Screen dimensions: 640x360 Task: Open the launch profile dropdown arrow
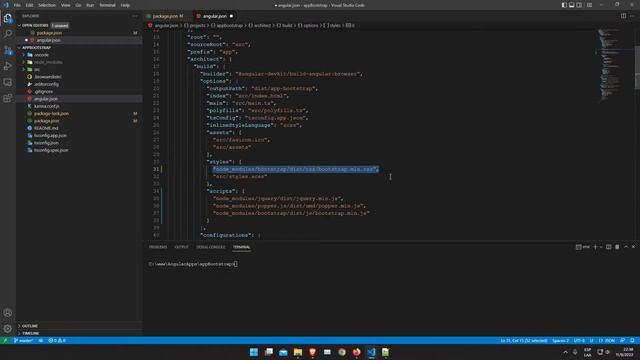601,247
